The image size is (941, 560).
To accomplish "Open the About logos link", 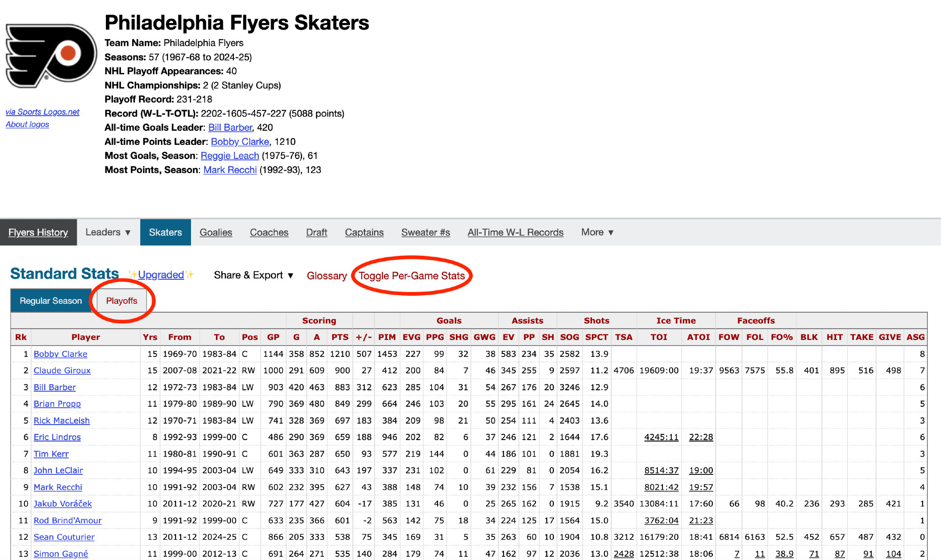I will (x=27, y=124).
